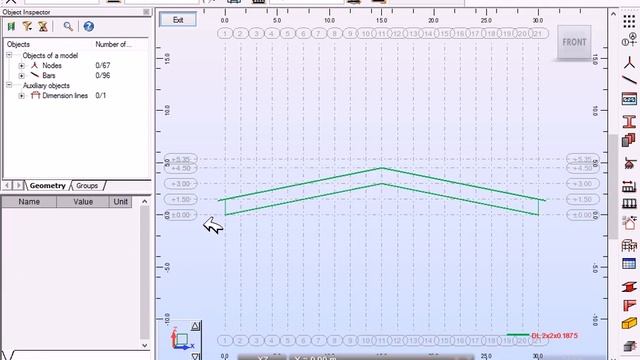Screen dimensions: 640x360
Task: Close the Object Inspector panel
Action: tap(146, 12)
